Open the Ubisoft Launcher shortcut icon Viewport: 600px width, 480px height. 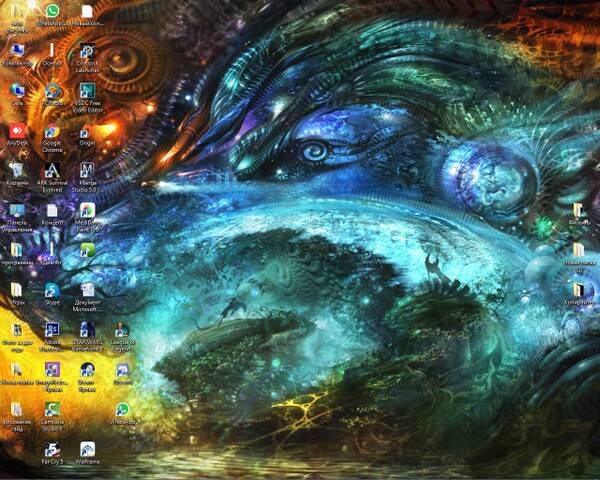[x=87, y=51]
